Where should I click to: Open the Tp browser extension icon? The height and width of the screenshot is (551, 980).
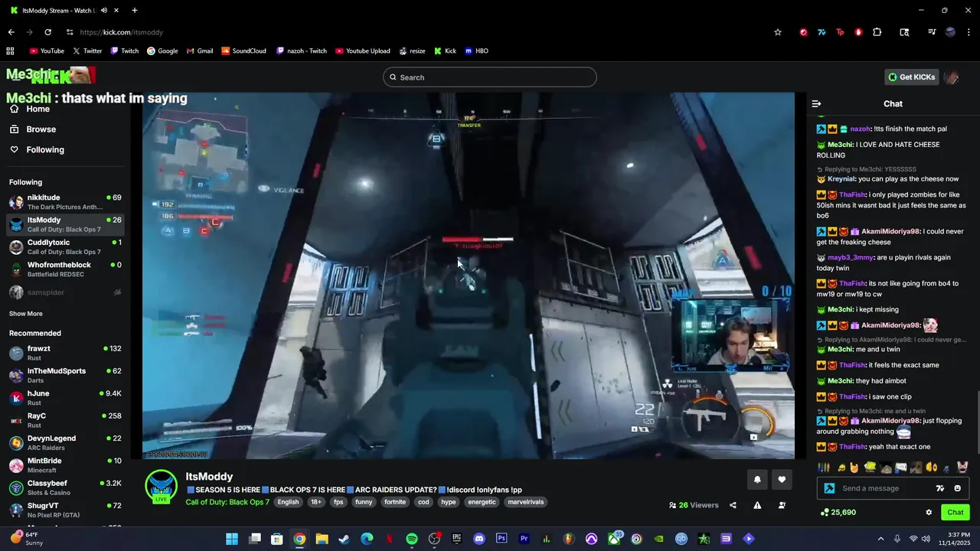[x=840, y=32]
